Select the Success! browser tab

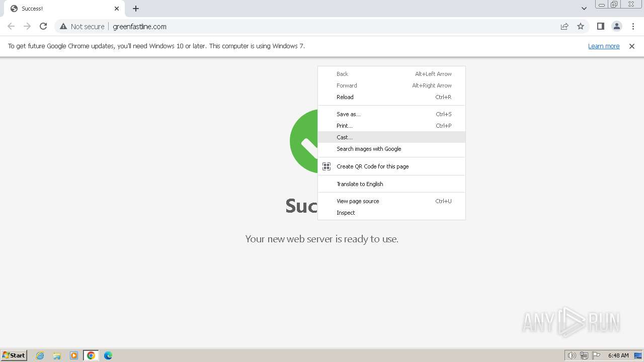(63, 9)
